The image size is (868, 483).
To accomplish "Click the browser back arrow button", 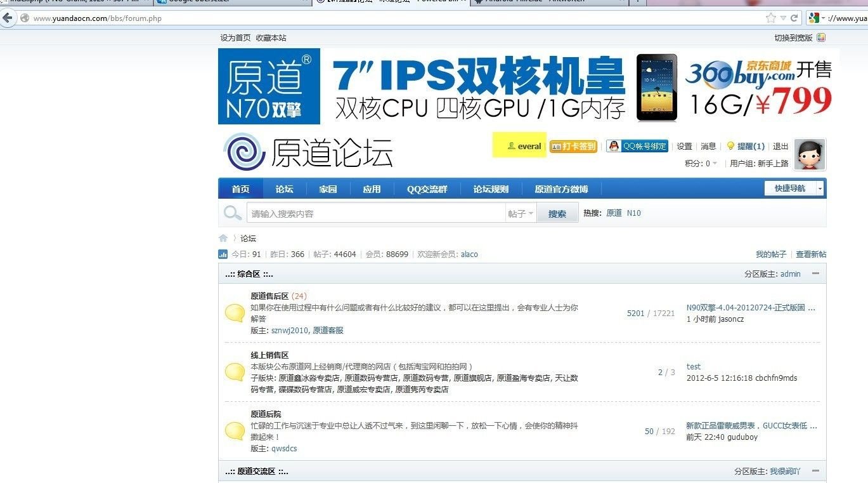I will coord(8,18).
